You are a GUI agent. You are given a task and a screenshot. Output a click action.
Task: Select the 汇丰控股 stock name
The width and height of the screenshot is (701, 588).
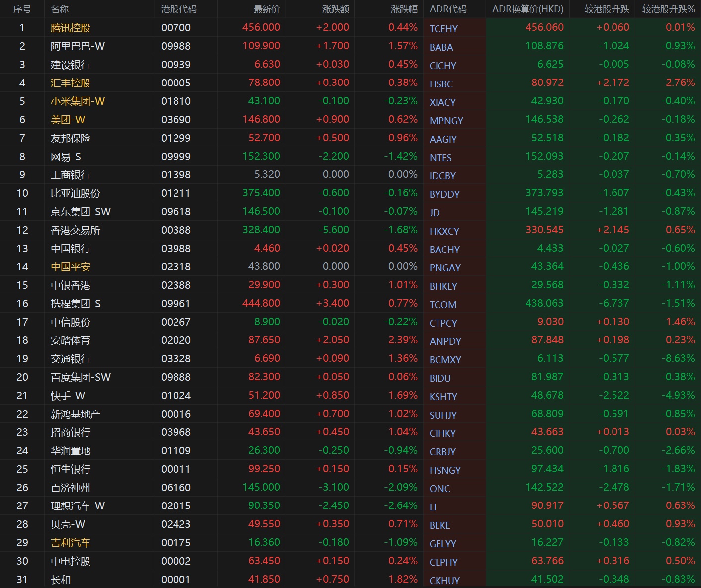pos(71,83)
